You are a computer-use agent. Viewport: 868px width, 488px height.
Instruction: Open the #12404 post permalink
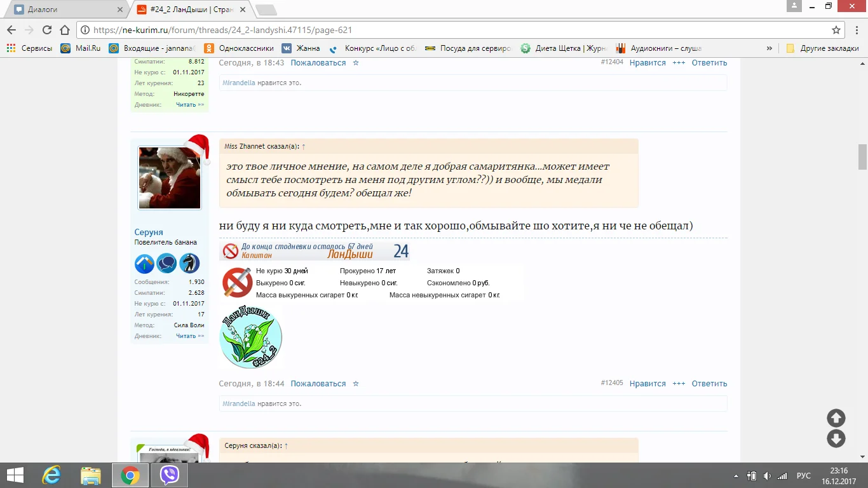(x=612, y=62)
